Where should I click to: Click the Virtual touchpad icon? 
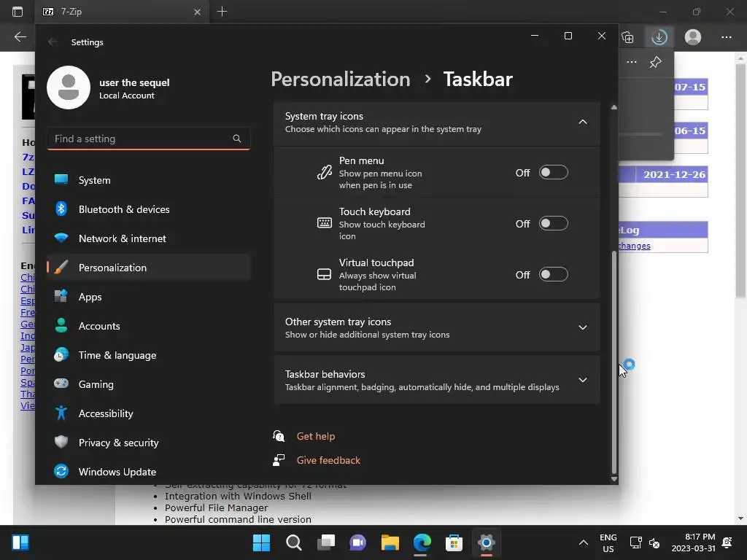coord(325,274)
